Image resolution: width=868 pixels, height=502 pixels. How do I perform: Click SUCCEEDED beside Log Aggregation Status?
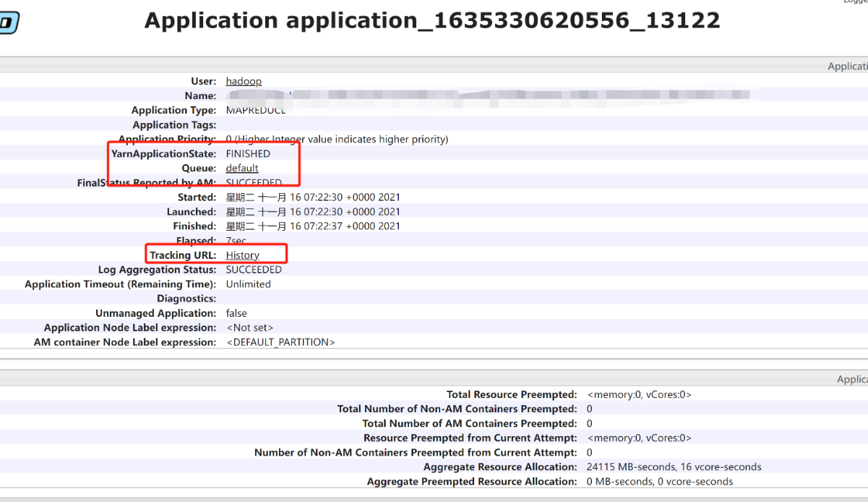[x=254, y=270]
